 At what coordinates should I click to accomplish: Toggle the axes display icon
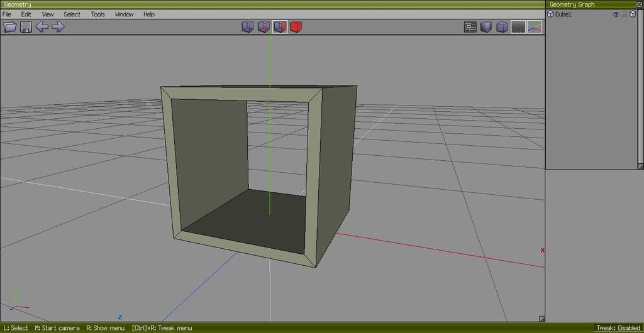535,27
